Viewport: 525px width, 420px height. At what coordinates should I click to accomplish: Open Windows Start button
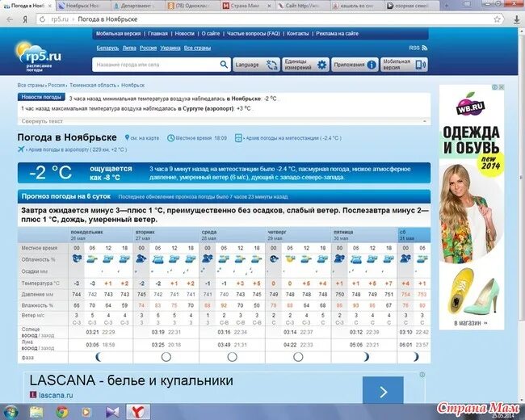pyautogui.click(x=11, y=412)
